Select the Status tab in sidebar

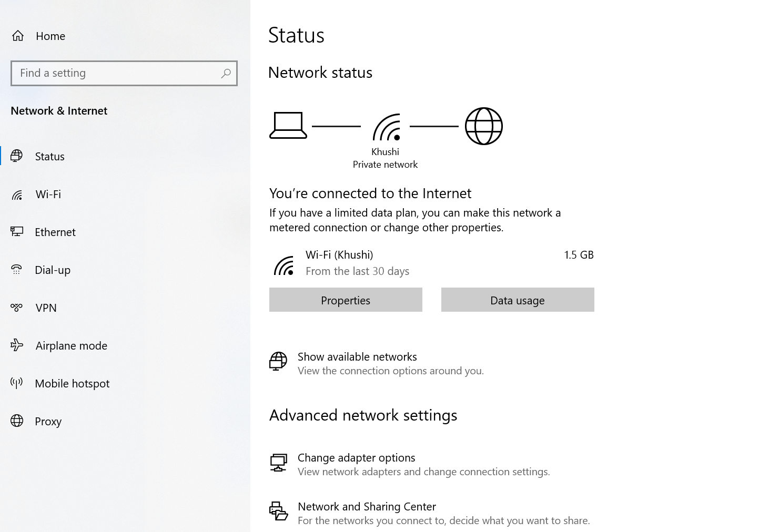[49, 156]
